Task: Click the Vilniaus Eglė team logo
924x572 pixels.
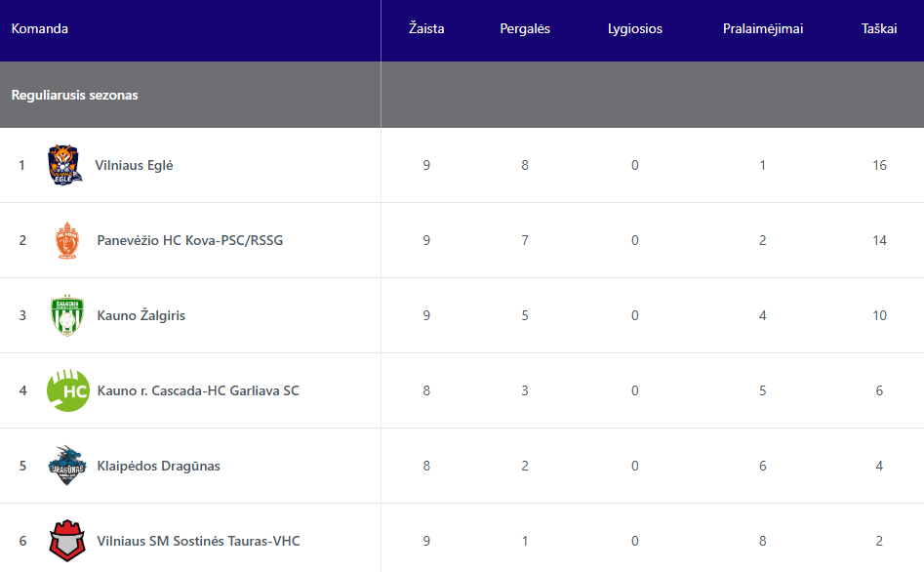Action: click(65, 165)
